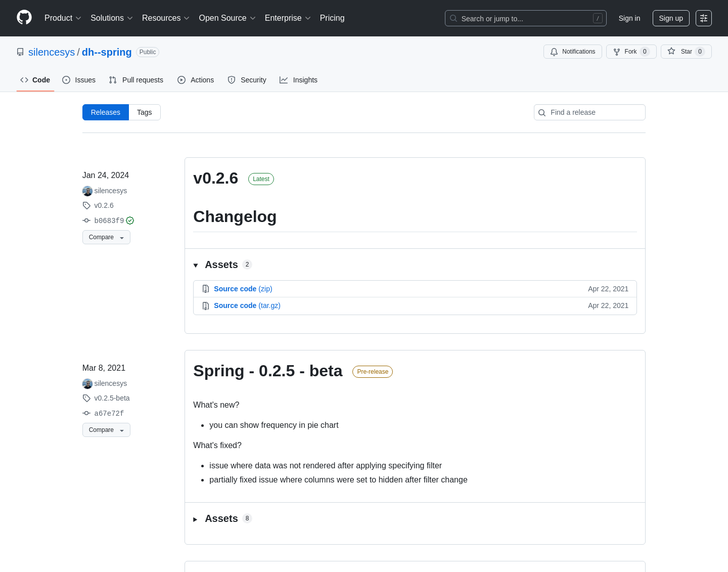Click silencesys avatar under Jan 24, 2024

87,191
